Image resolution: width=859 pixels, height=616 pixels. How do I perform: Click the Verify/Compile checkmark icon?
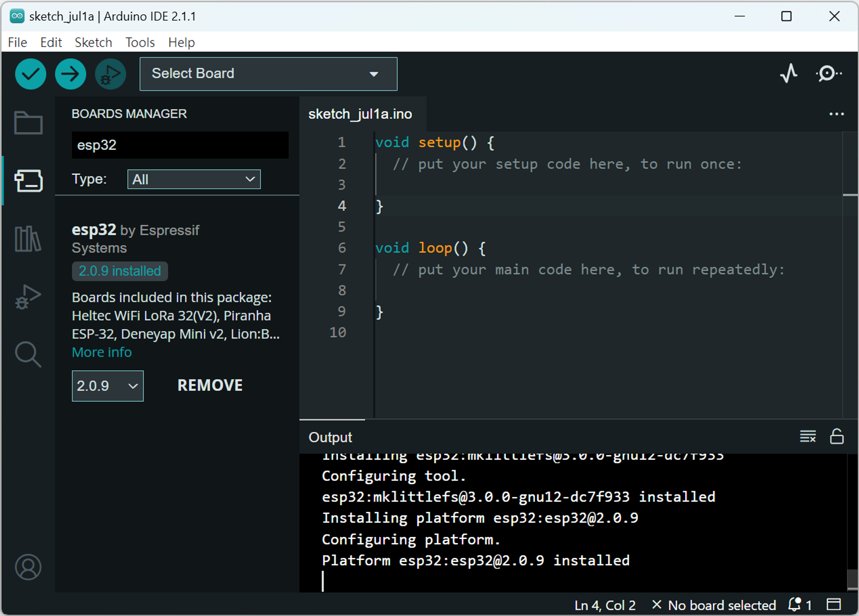[31, 73]
